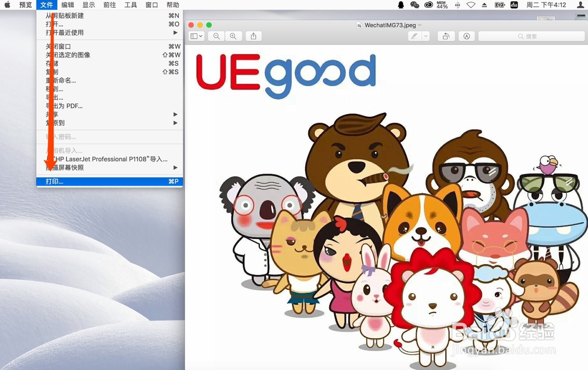Click the Baidu du input icon
Viewport: 588px width, 370px height.
[x=514, y=5]
